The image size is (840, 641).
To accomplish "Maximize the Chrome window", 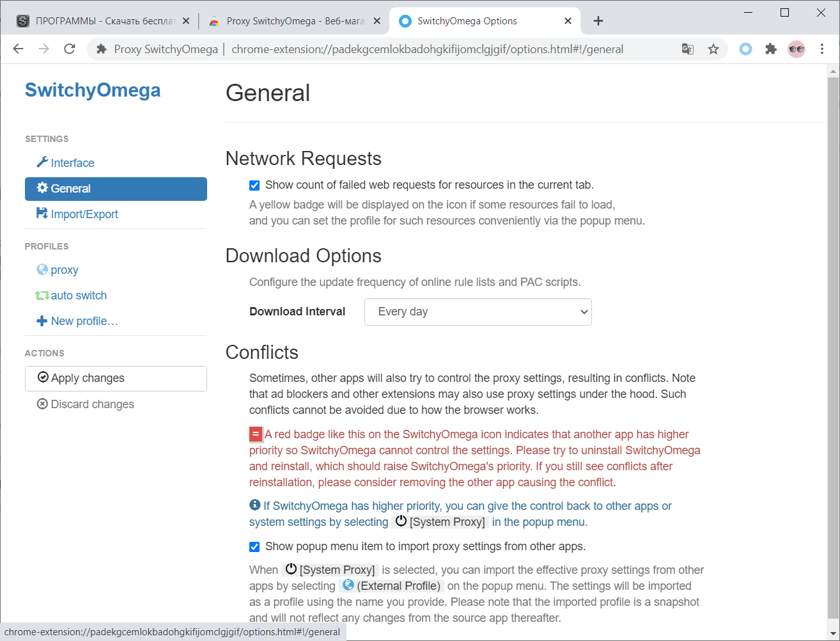I will click(784, 13).
